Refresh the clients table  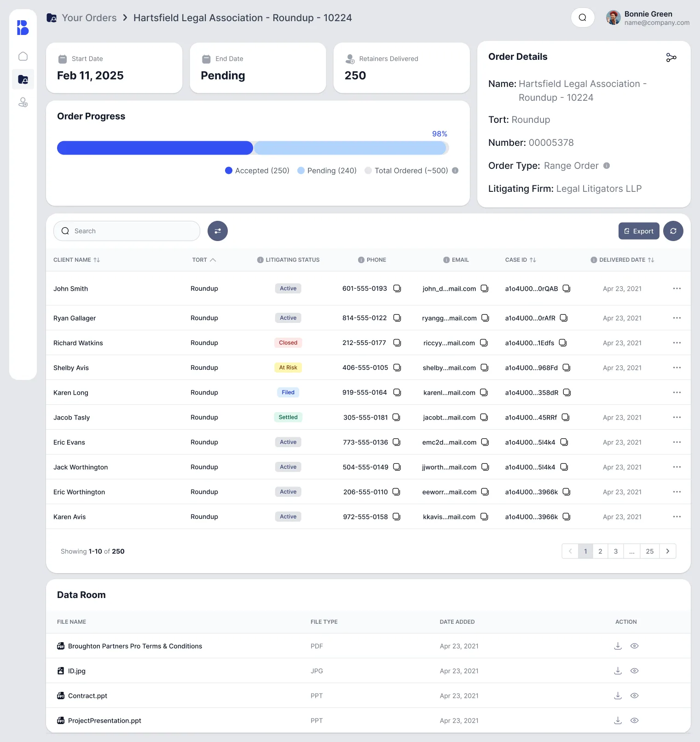(x=673, y=231)
